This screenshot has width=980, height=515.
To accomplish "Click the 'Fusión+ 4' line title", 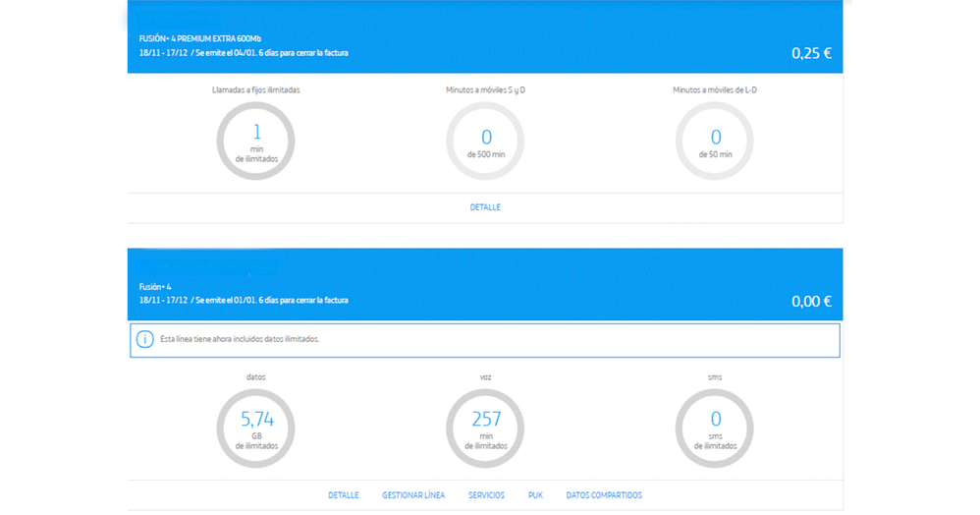I will (x=155, y=287).
